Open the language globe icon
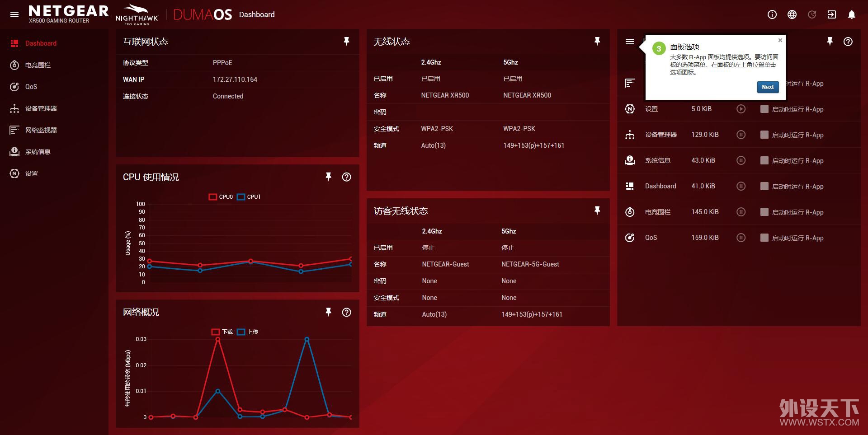868x435 pixels. point(792,14)
